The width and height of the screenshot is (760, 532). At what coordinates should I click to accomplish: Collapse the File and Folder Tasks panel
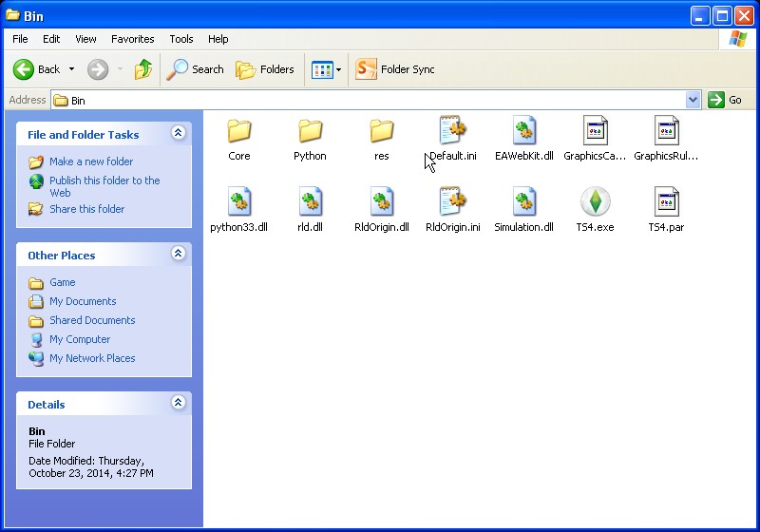click(179, 133)
